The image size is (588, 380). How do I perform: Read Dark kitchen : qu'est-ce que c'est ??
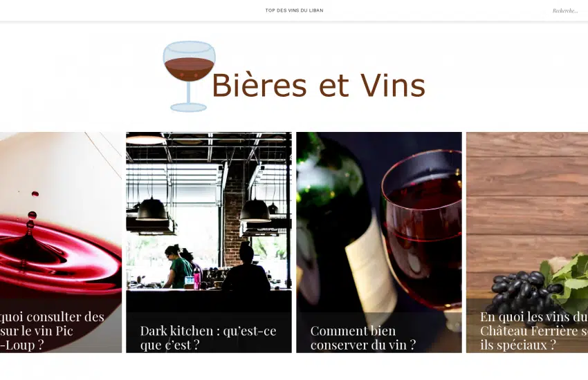tap(208, 338)
